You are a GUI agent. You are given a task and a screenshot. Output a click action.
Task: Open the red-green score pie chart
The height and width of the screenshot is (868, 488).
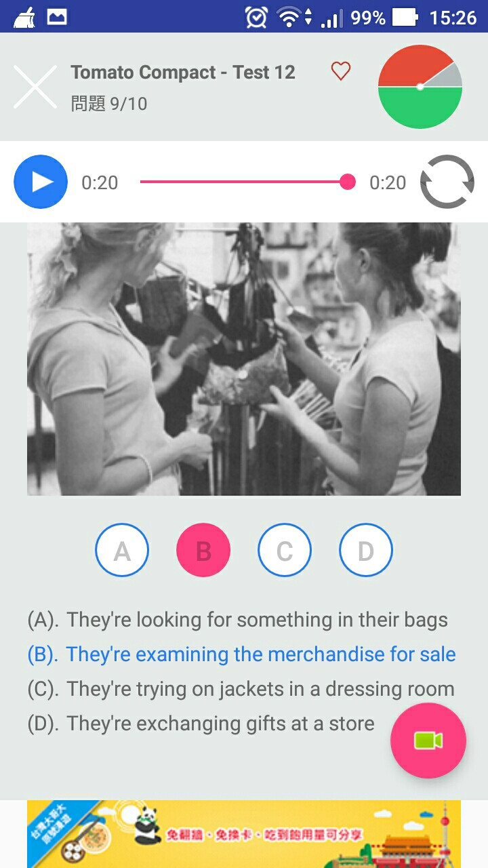point(420,87)
